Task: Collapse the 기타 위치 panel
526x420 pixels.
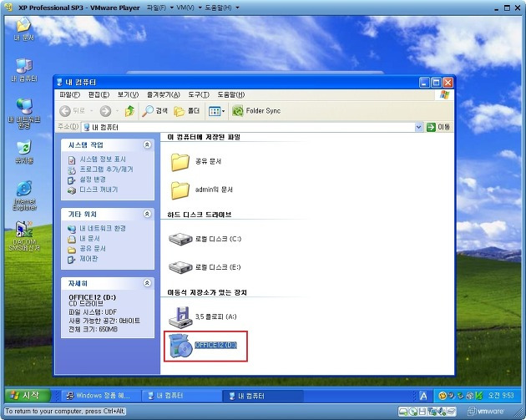Action: 147,214
